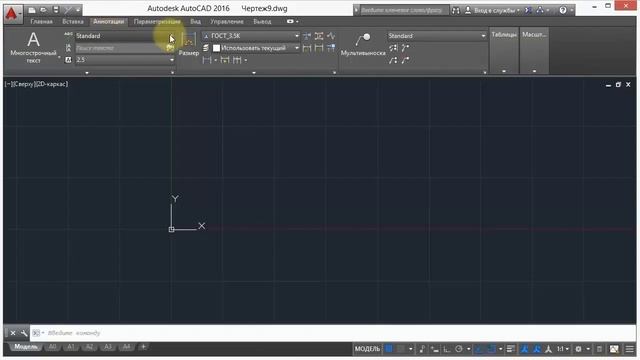
Task: Open the annotation scale 1:1 dropdown
Action: pyautogui.click(x=563, y=349)
